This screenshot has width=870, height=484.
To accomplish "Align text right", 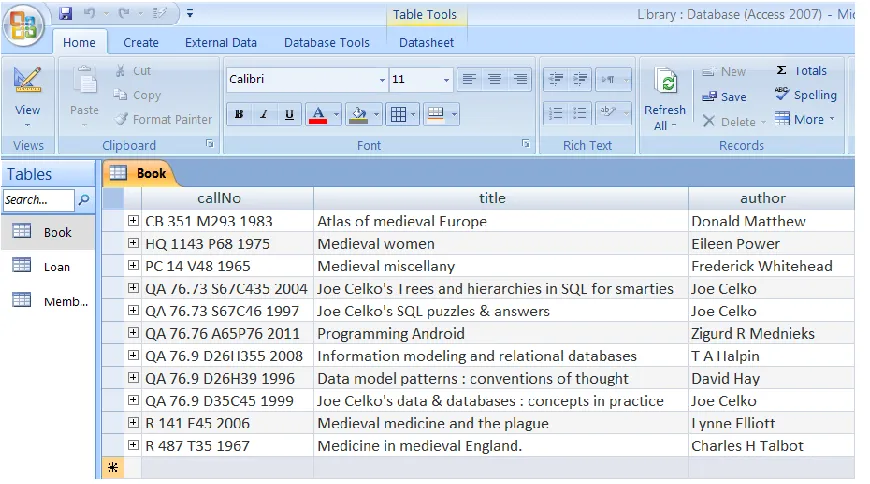I will click(x=520, y=79).
